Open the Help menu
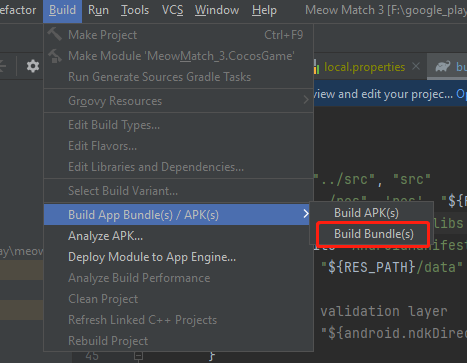Image resolution: width=467 pixels, height=363 pixels. pos(264,10)
